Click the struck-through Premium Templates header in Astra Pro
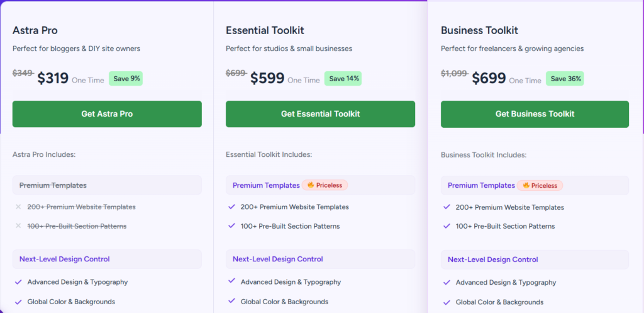 107,185
